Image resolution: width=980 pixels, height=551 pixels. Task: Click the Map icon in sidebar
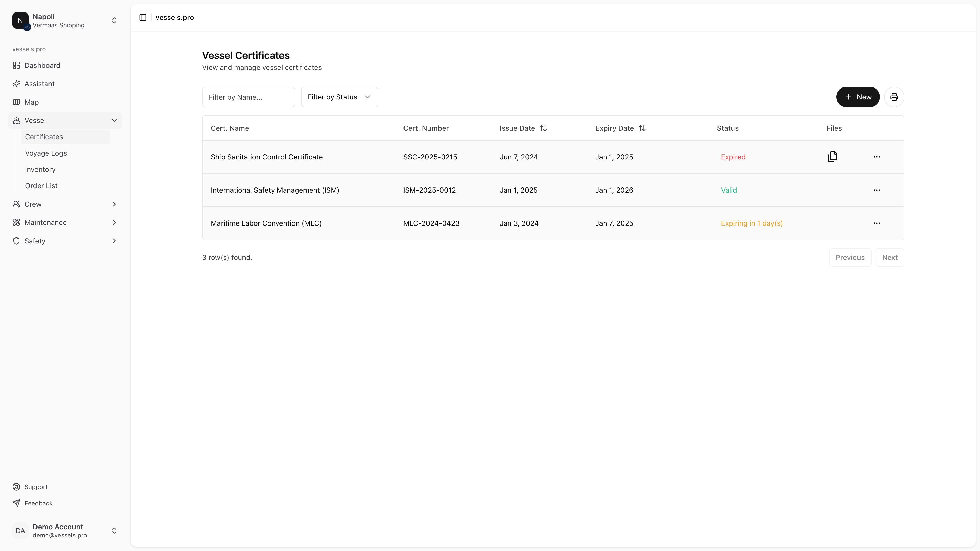pos(16,102)
